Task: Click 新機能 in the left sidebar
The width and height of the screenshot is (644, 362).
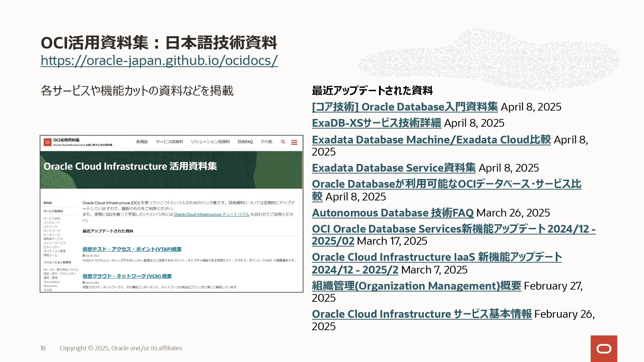Action: (x=48, y=203)
